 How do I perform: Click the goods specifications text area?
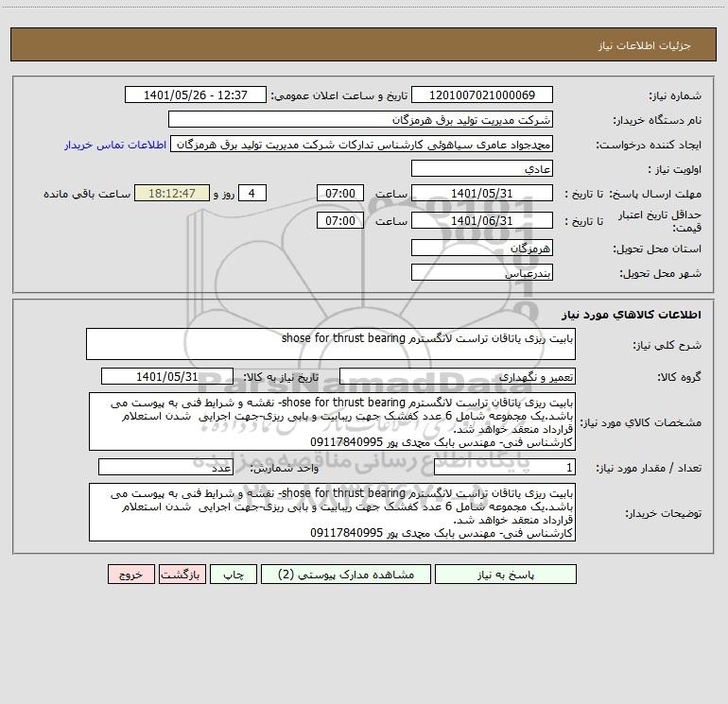[x=332, y=421]
